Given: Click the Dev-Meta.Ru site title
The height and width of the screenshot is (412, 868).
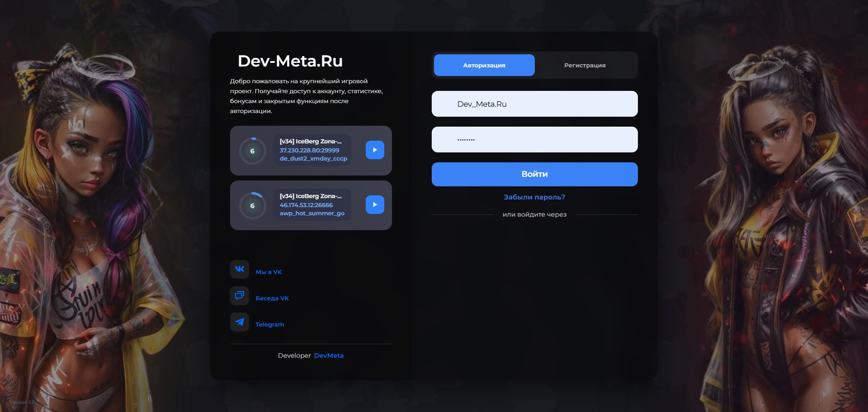Looking at the screenshot, I should (290, 61).
